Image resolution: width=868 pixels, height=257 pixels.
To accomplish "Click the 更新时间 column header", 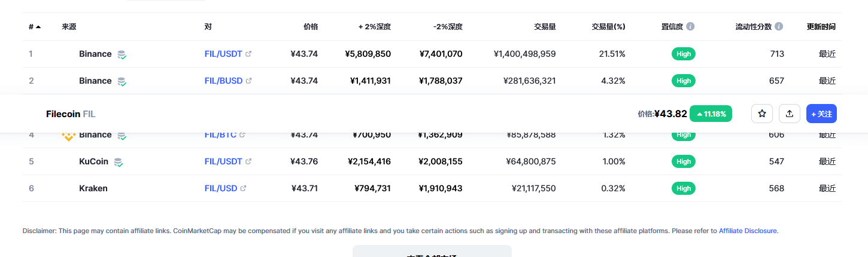I will pos(821,27).
